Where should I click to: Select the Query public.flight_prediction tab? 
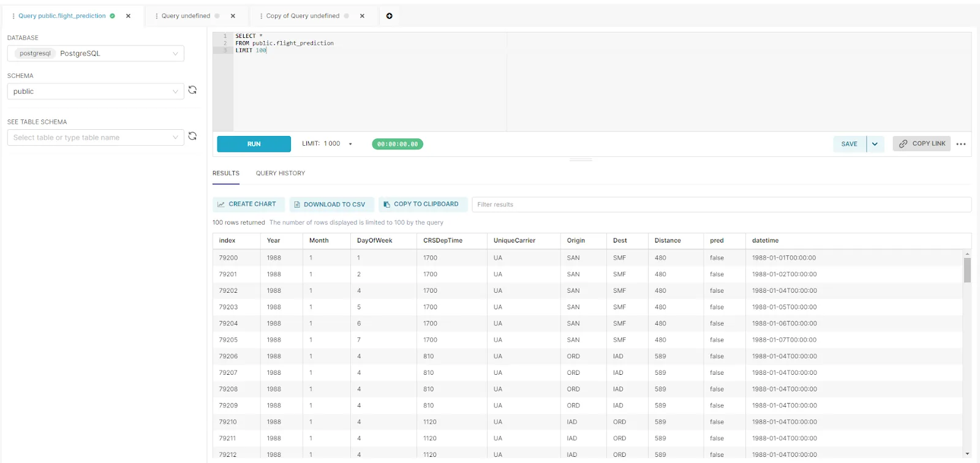[62, 16]
